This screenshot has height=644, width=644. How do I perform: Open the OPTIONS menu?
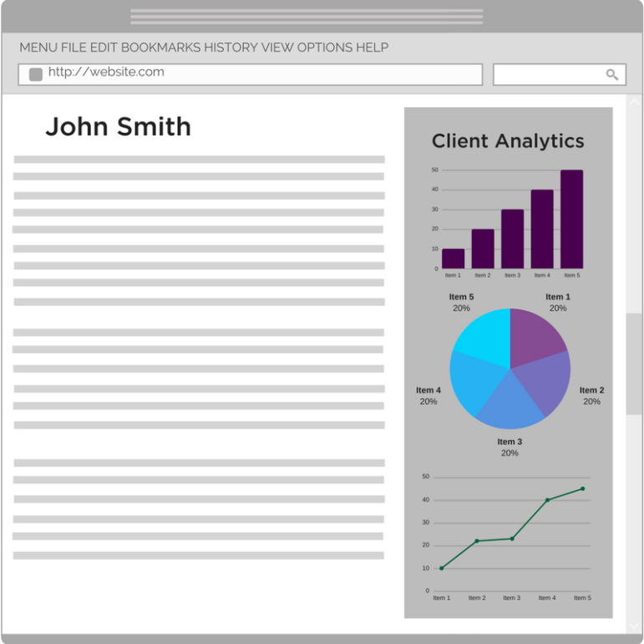325,48
